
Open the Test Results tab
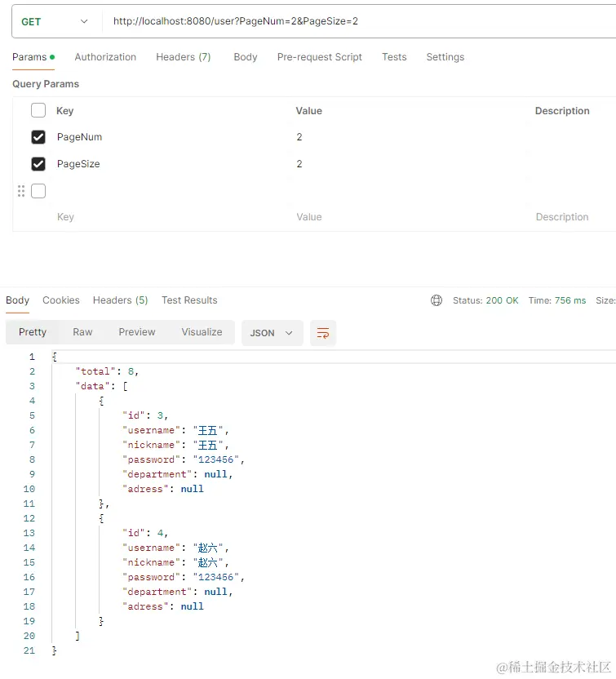[189, 300]
